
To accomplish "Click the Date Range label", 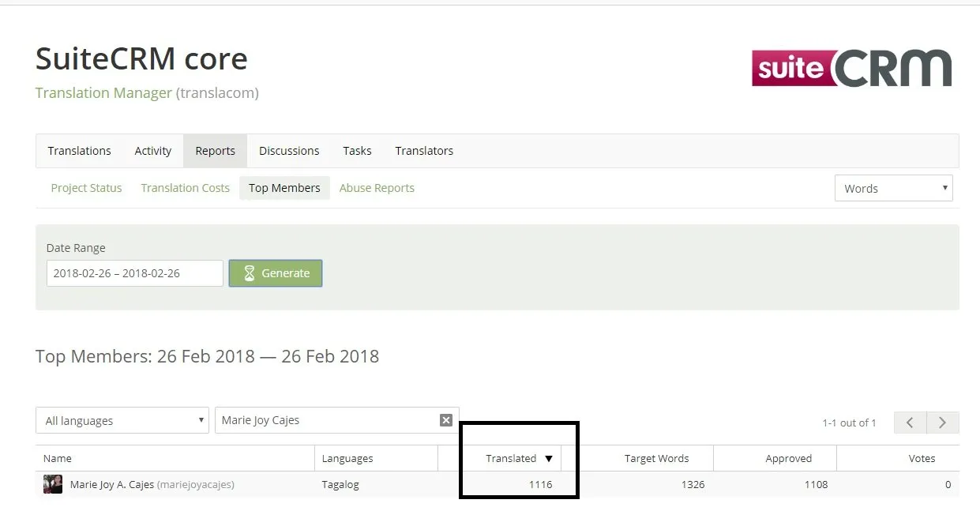I will [76, 248].
